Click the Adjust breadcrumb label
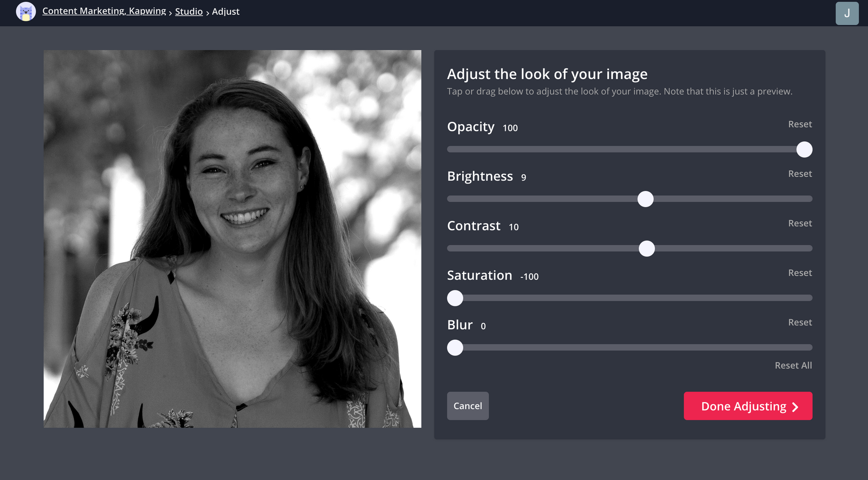Screen dimensions: 868x480 click(226, 12)
